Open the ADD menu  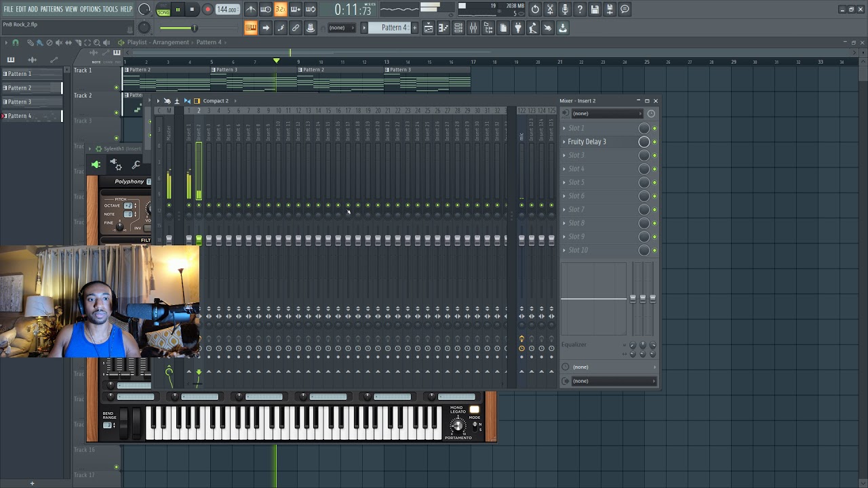pos(33,9)
